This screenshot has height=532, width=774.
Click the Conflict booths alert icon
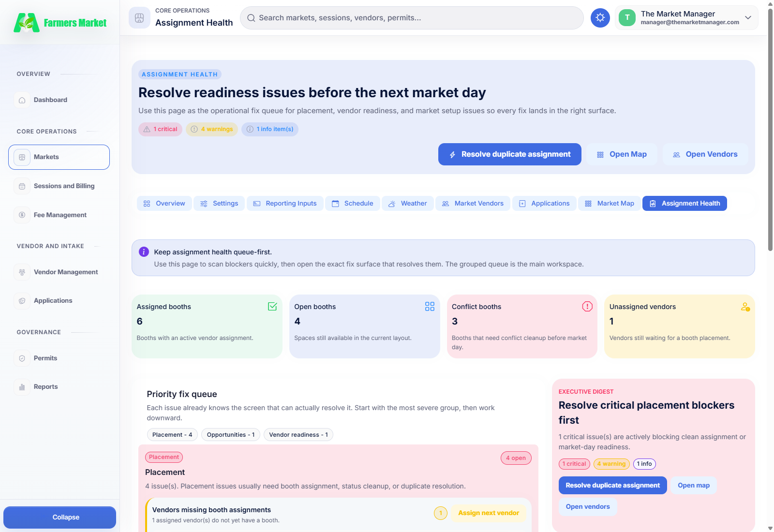[x=587, y=306]
